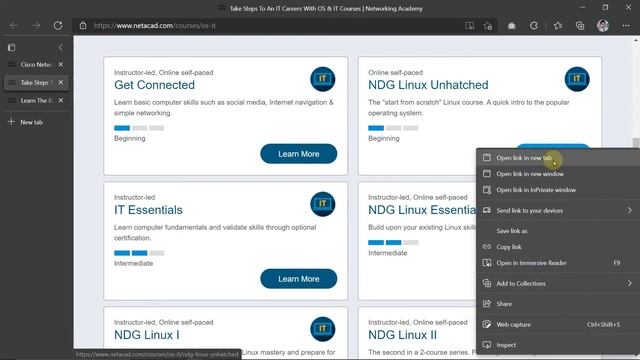This screenshot has height=360, width=640.
Task: Open the IT Essentials course title
Action: (148, 210)
